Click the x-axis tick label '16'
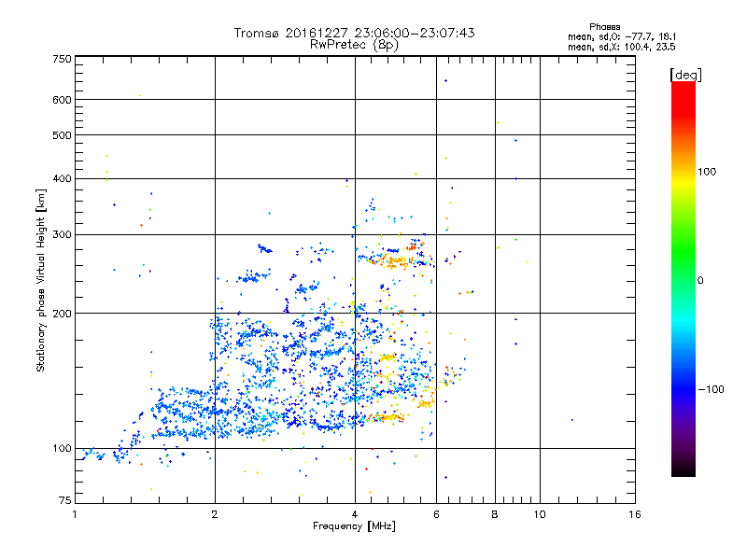747x560 pixels. coord(635,514)
